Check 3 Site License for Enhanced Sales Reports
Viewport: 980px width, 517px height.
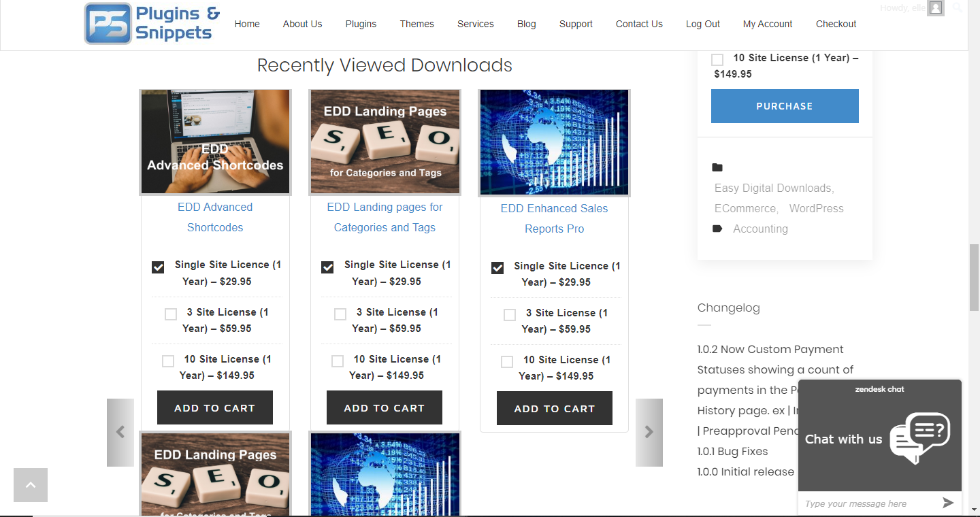(x=510, y=315)
